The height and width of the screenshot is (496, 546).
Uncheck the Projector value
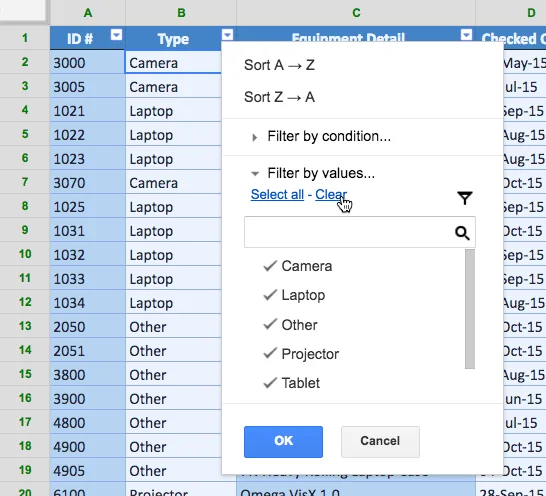(x=301, y=354)
